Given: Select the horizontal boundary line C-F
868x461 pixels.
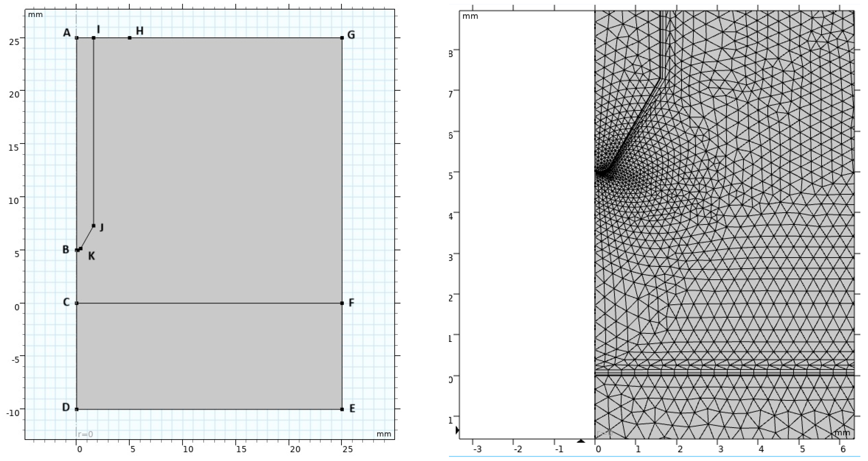Looking at the screenshot, I should coord(209,303).
